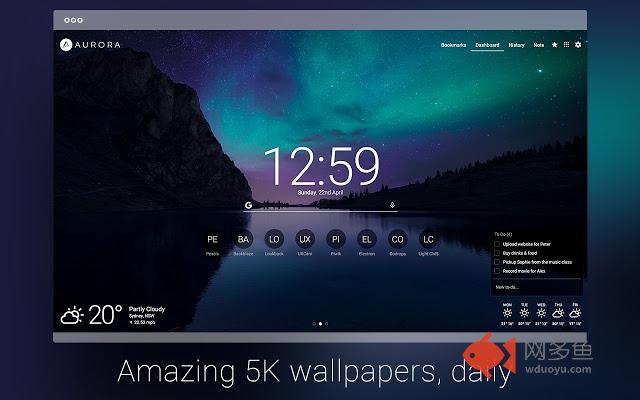Open the CO shortcut circle

click(398, 239)
